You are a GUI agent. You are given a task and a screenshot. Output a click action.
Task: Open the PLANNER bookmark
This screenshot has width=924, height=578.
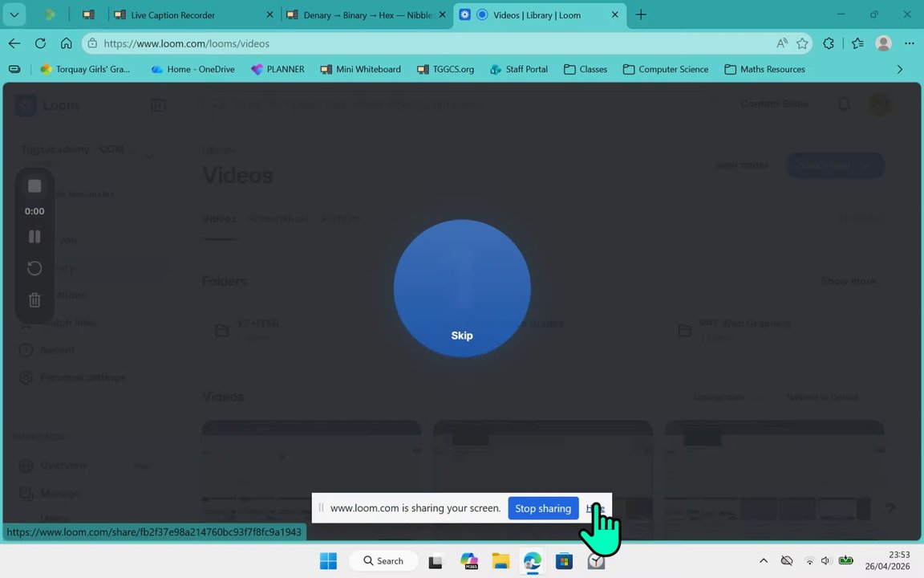pyautogui.click(x=278, y=69)
